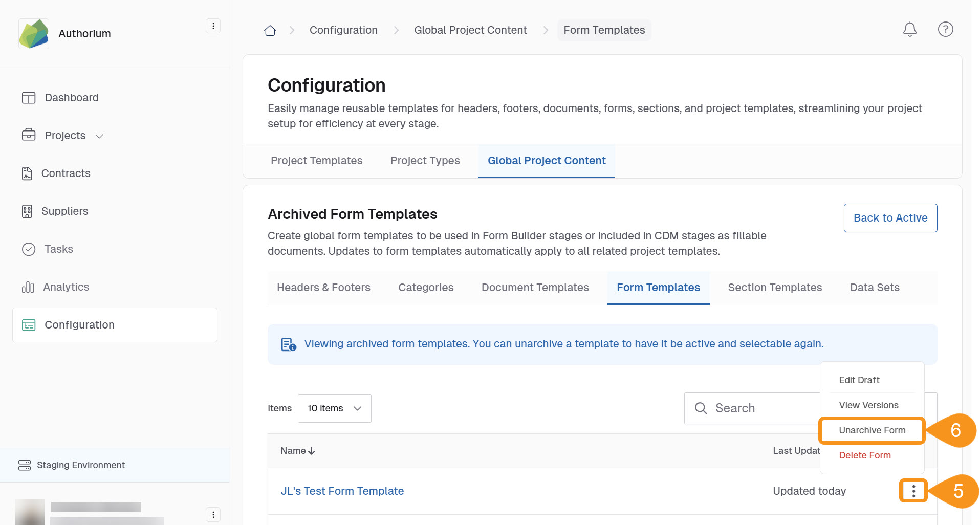Click the Back to Active button
Screen dimensions: 980x525
(890, 217)
